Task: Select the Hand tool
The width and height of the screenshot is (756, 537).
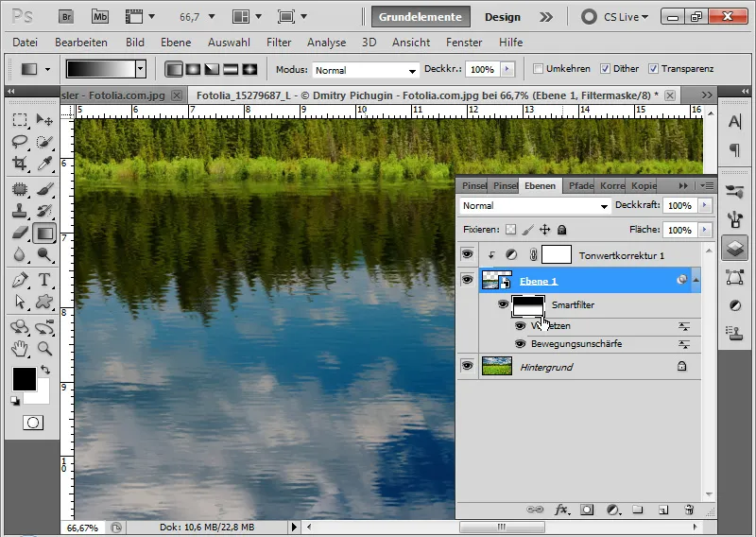Action: [20, 348]
